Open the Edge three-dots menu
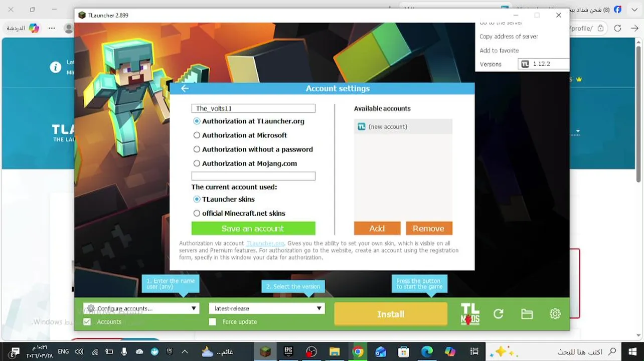The height and width of the screenshot is (361, 644). click(52, 29)
